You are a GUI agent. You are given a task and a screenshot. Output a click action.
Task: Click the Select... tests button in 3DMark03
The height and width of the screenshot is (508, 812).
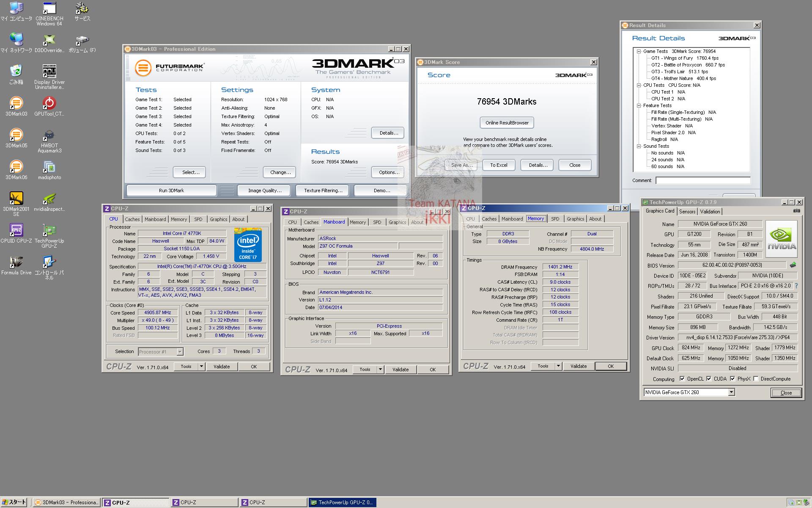tap(190, 172)
